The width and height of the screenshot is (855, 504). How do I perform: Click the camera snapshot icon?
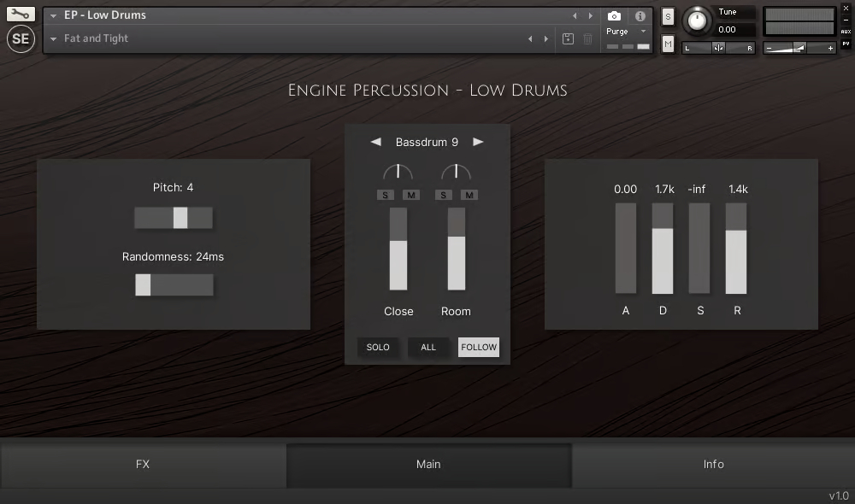614,15
